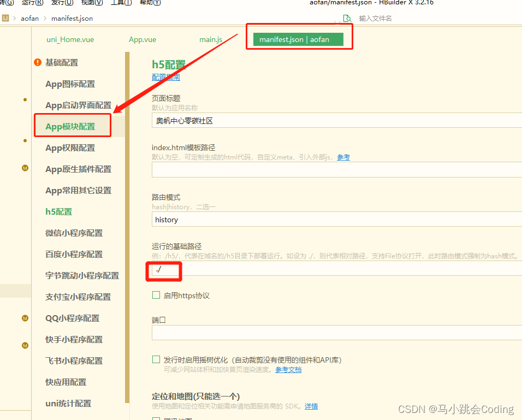Viewport: 522px width, 420px height.
Task: Click the 参考 link for index.html template
Action: pos(343,157)
